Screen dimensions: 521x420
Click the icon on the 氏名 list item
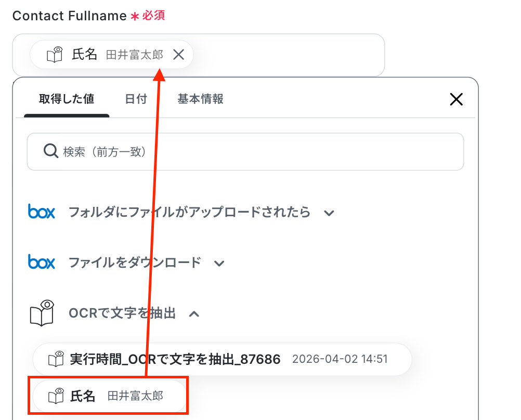click(56, 397)
